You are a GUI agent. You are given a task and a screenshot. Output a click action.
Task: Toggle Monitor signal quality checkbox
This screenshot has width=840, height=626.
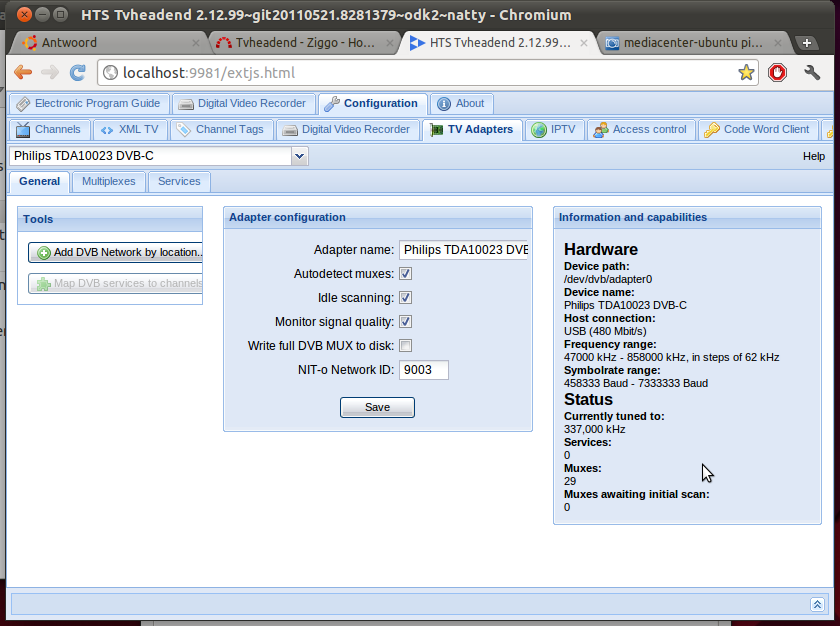point(406,322)
